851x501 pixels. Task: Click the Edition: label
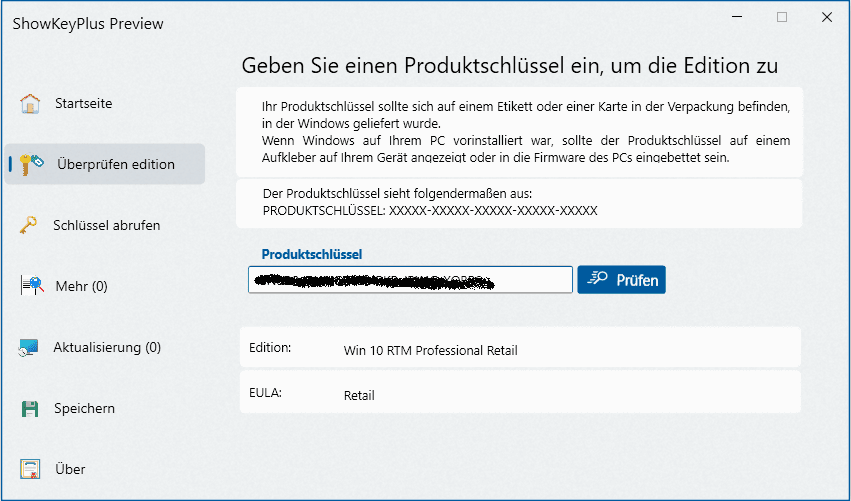pos(270,347)
